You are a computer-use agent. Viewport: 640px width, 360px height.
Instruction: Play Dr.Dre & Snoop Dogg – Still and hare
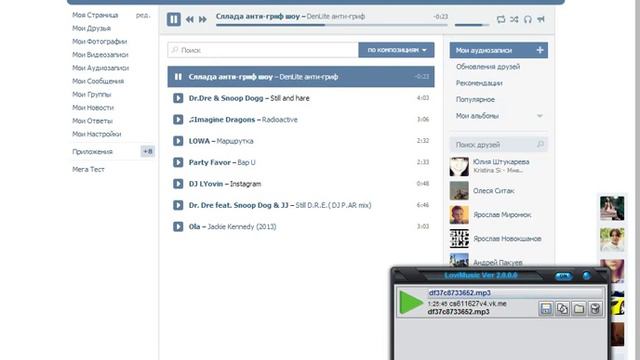click(x=178, y=98)
